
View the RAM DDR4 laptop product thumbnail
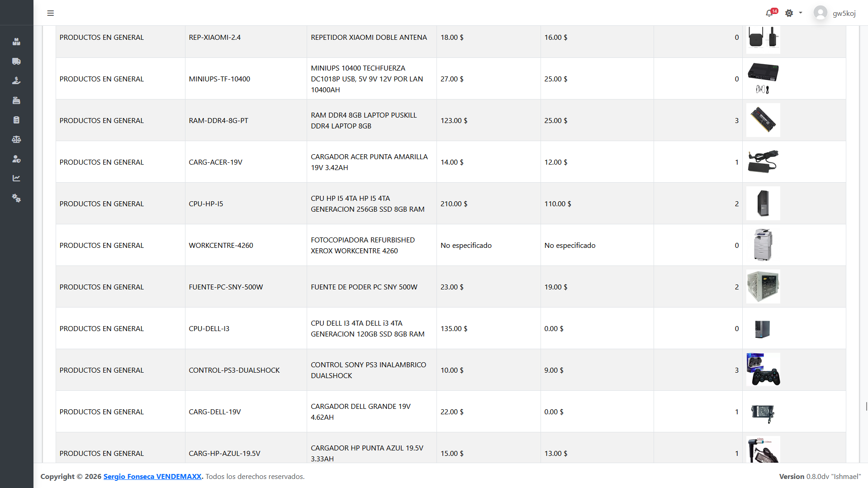coord(763,120)
